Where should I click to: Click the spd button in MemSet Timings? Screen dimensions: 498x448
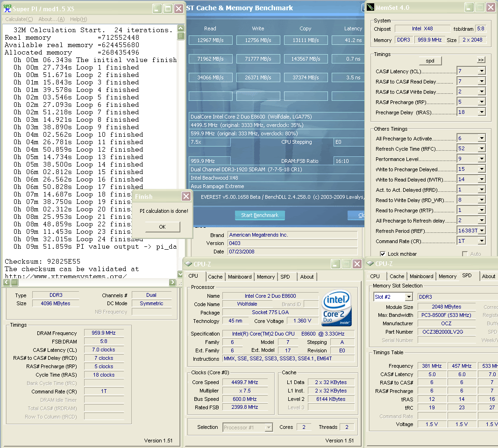pos(430,61)
